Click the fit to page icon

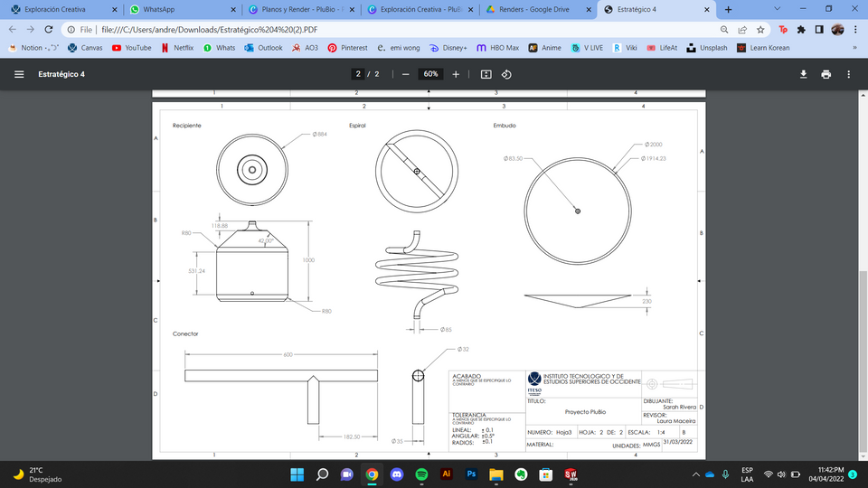coord(486,74)
